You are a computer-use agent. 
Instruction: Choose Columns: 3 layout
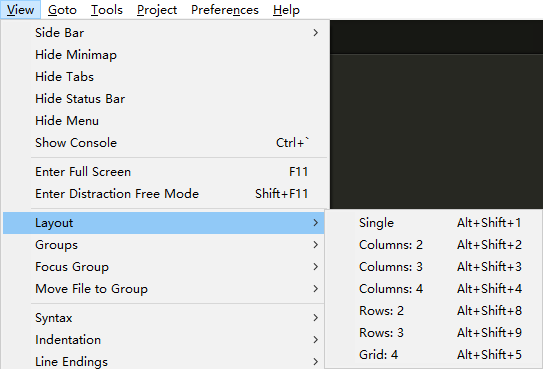433,267
